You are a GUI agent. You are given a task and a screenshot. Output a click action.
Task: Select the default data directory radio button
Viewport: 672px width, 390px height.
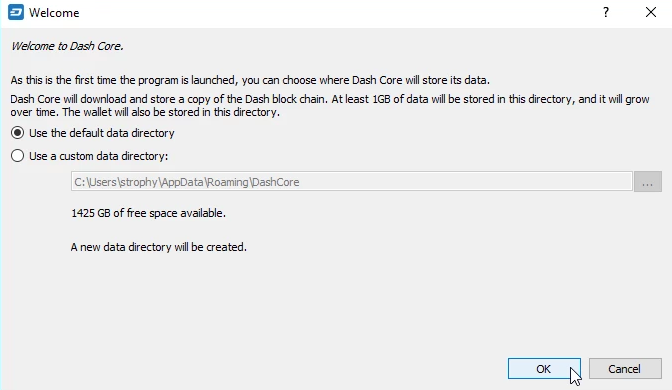point(18,133)
